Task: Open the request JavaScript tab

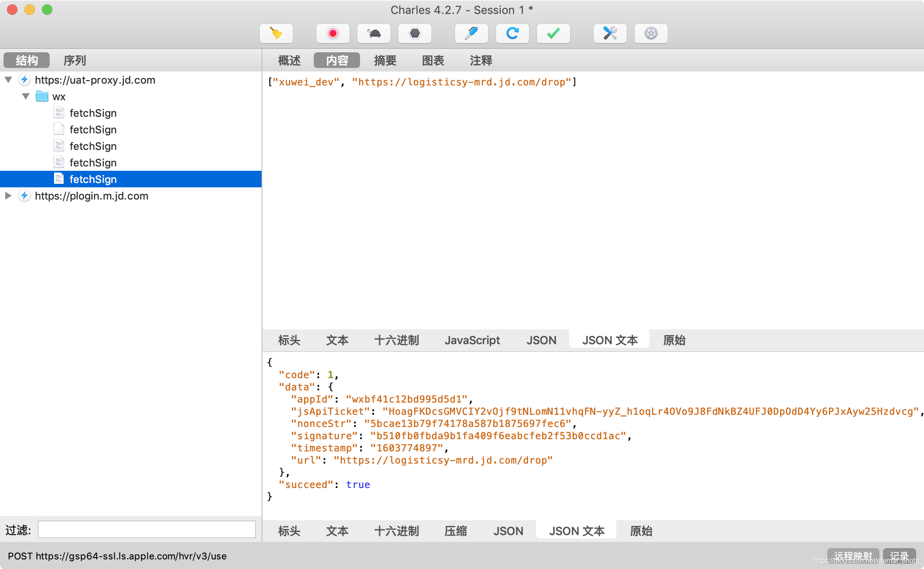Action: [472, 340]
